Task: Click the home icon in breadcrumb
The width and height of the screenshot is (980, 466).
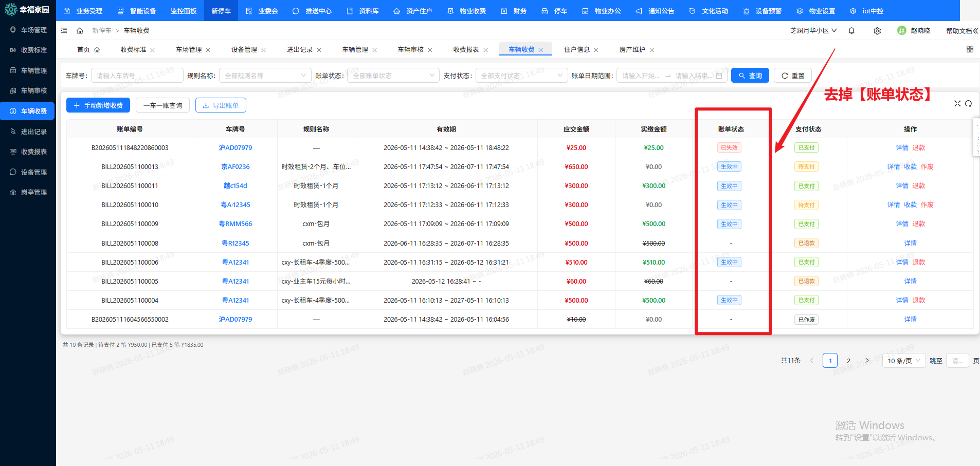Action: pos(80,31)
